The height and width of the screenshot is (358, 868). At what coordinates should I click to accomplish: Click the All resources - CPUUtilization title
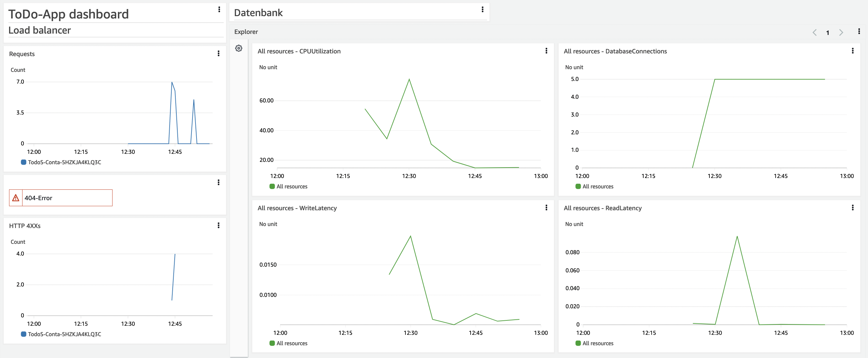(299, 51)
